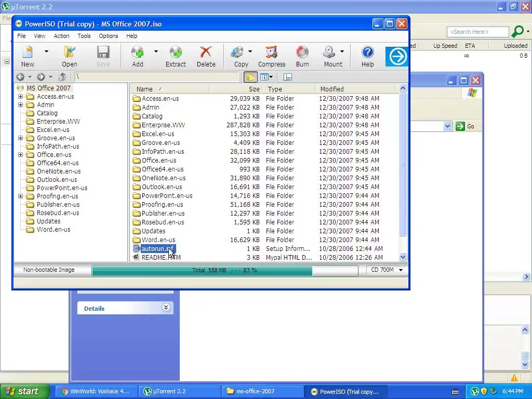The image size is (532, 399).
Task: Click the Forward navigation arrow
Action: click(x=41, y=77)
